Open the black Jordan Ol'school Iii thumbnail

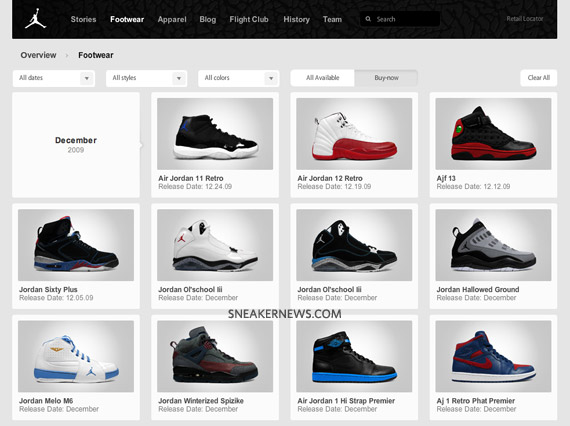coord(354,245)
